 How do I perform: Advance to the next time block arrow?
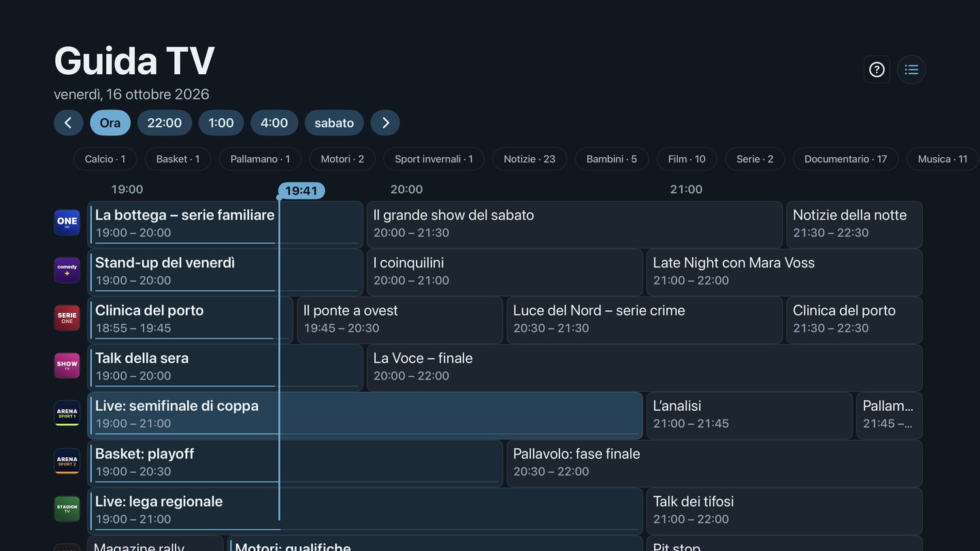385,122
